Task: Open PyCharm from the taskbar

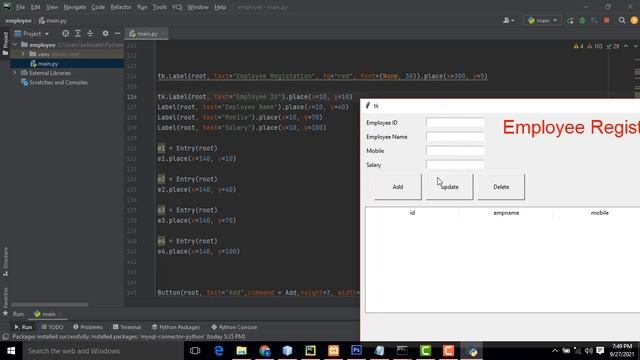Action: tap(310, 351)
